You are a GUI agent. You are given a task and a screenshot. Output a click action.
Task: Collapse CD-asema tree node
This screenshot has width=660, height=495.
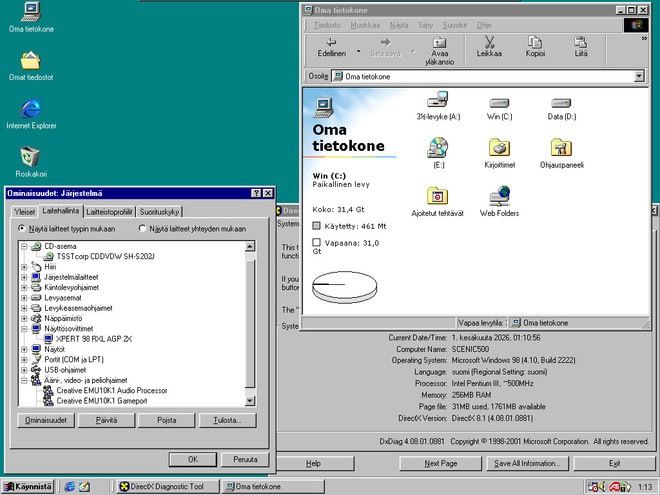click(x=24, y=246)
